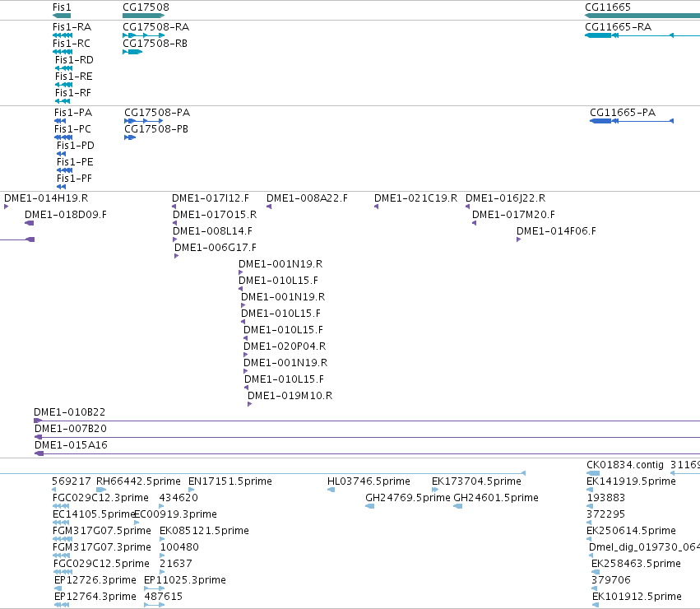The image size is (700, 609).
Task: Open the FGM317G07.3prime EST
Action: [x=102, y=548]
